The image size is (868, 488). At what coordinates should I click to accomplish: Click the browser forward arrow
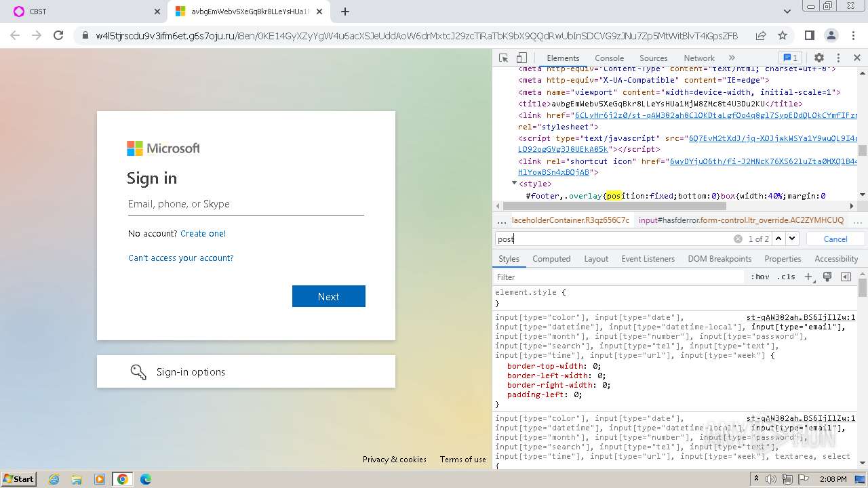tap(37, 35)
